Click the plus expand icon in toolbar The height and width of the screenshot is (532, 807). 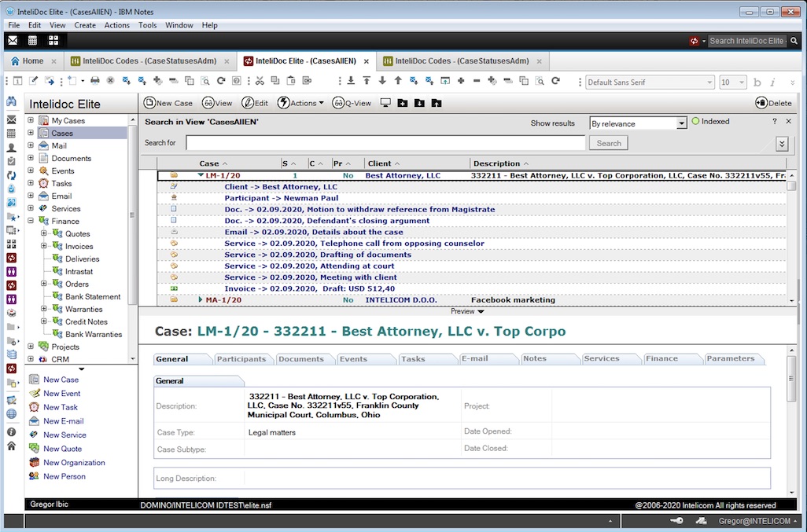click(x=461, y=81)
